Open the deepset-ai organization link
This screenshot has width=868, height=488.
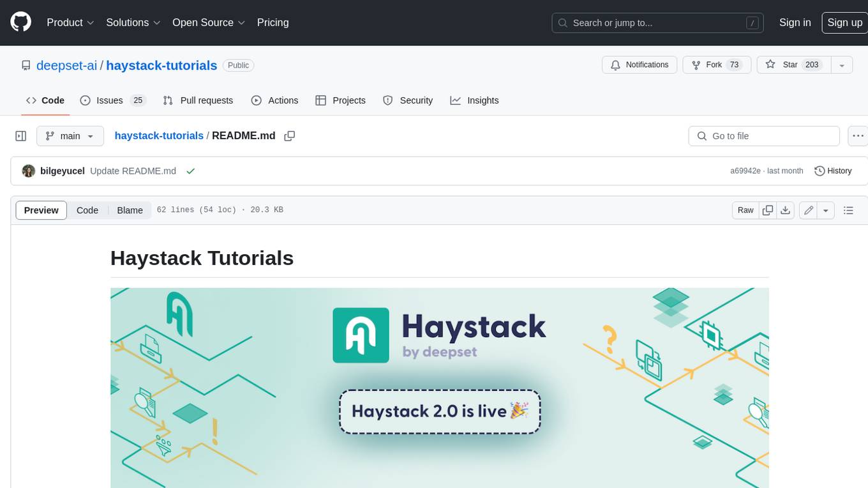66,65
